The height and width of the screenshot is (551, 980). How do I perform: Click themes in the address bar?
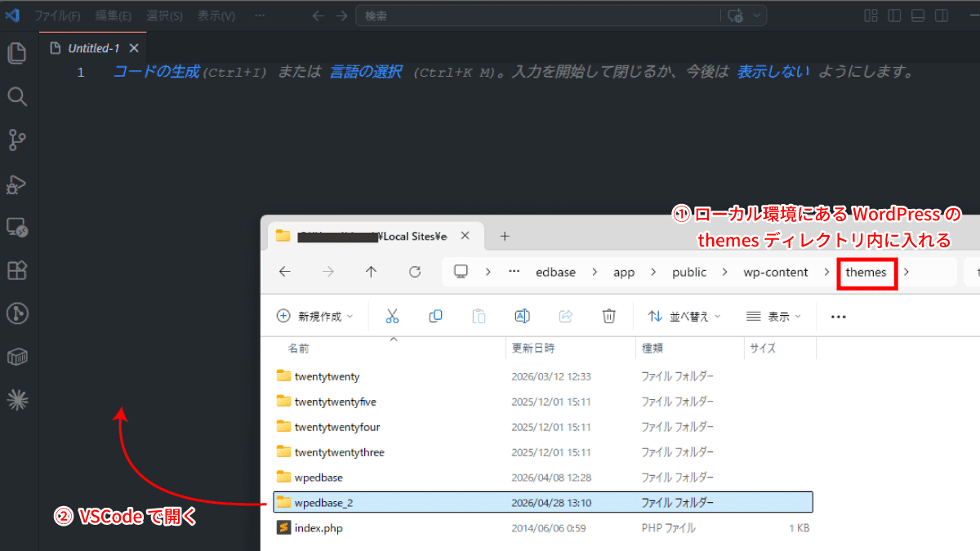(866, 272)
